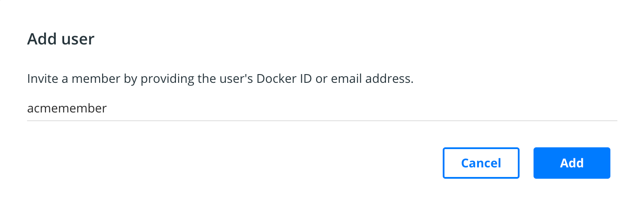Click the blue Add button
This screenshot has height=221, width=644.
[572, 163]
